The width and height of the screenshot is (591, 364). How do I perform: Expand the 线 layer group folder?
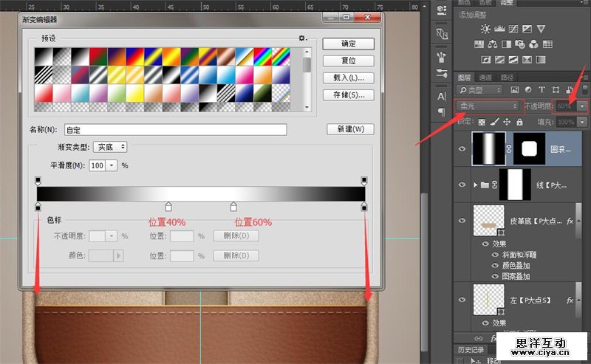coord(475,185)
